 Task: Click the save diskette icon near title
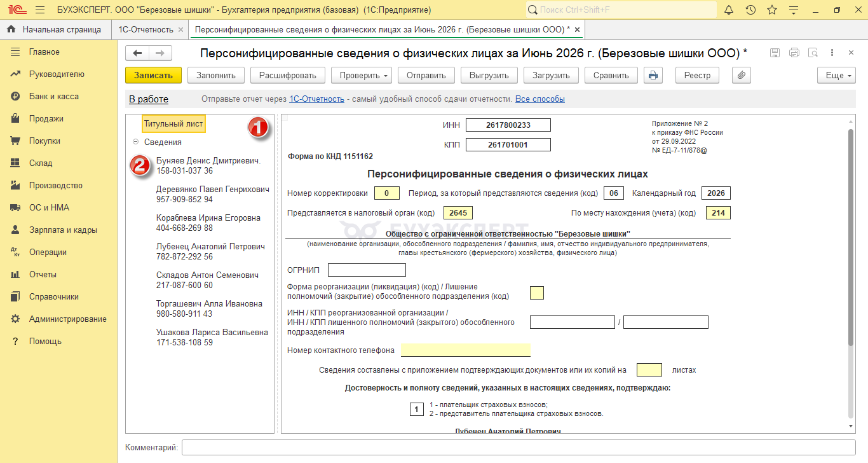(x=775, y=53)
